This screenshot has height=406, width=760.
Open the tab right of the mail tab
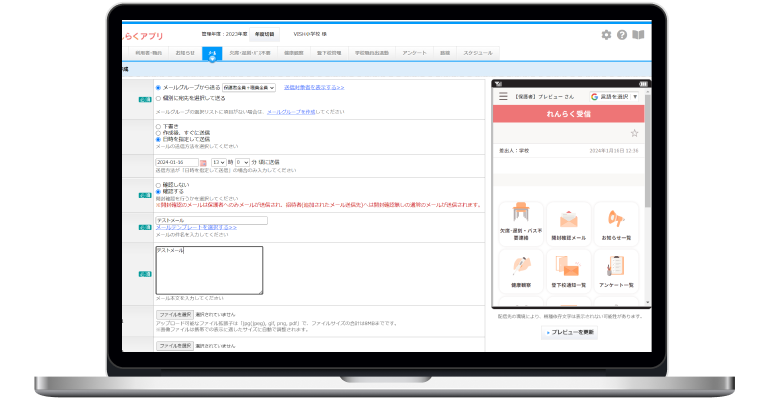coord(250,53)
